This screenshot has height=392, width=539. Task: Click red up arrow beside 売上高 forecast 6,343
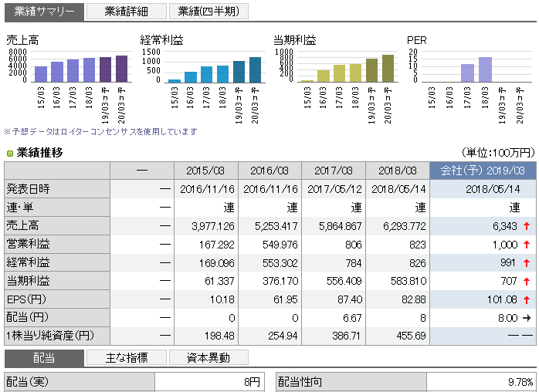[527, 226]
